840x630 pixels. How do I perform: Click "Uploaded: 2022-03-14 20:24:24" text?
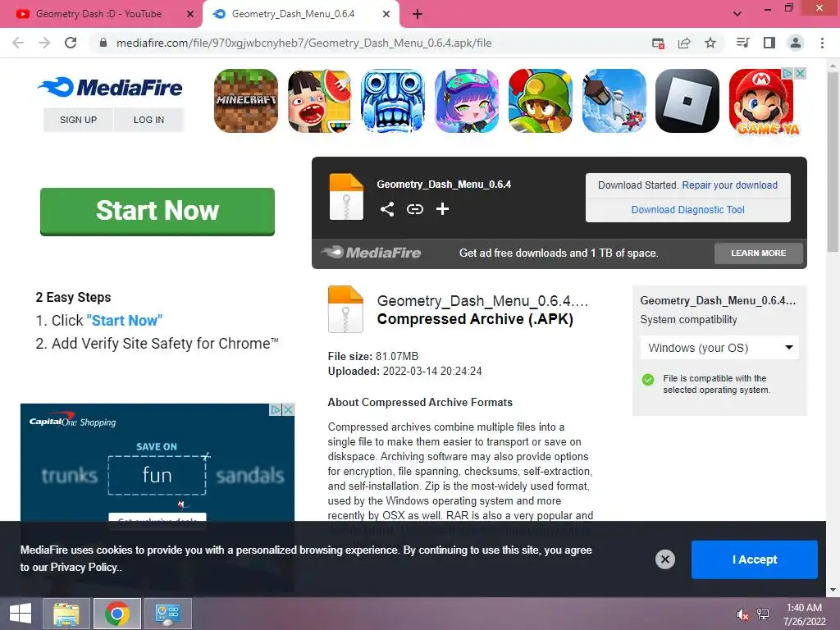(x=404, y=372)
